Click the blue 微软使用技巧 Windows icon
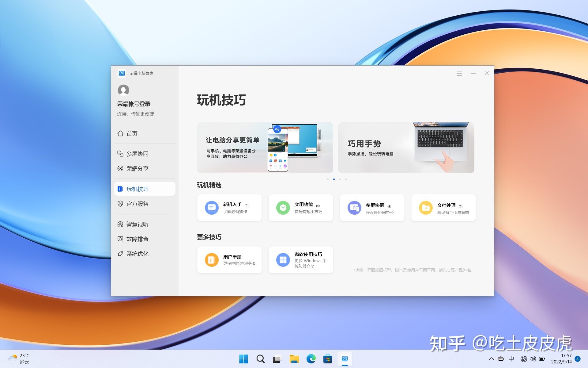Viewport: 588px width, 368px height. [283, 260]
